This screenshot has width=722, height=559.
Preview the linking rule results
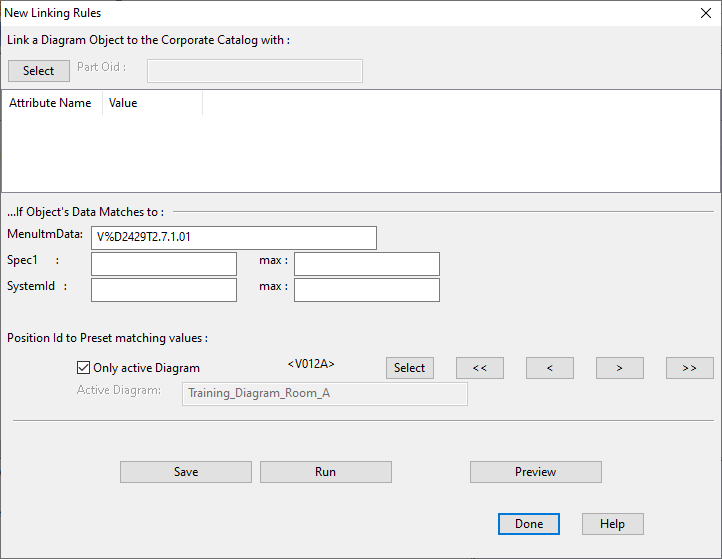(x=536, y=472)
